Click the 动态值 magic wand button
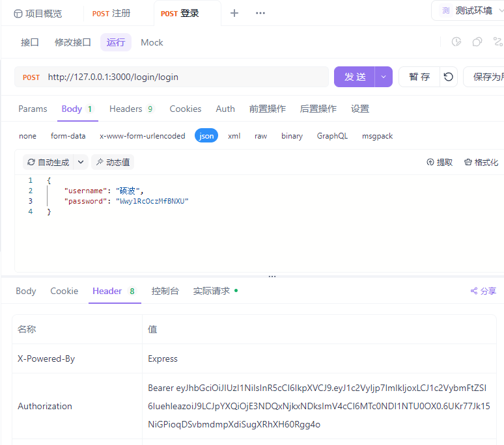 (113, 162)
